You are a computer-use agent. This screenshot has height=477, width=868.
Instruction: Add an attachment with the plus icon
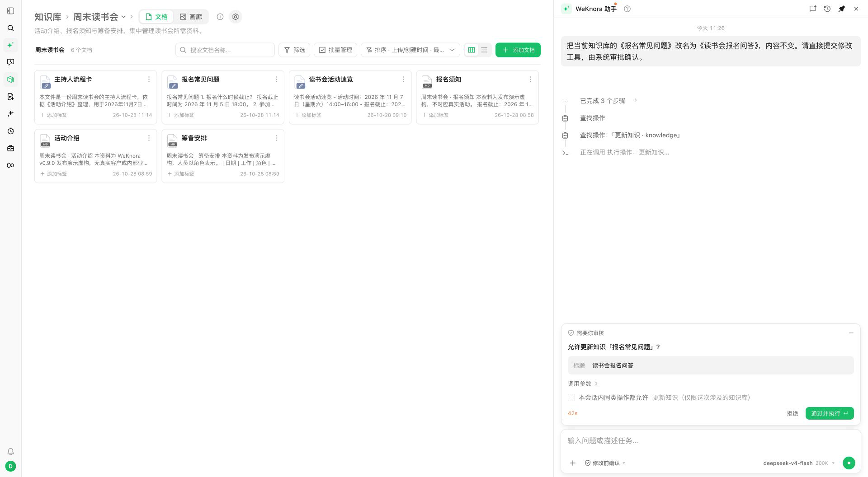pyautogui.click(x=573, y=463)
